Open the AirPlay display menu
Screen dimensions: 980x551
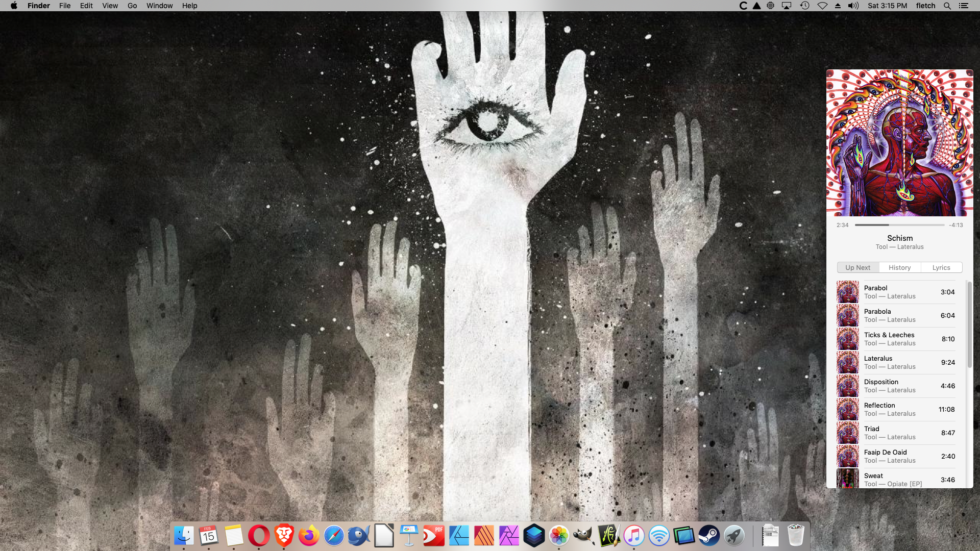click(787, 6)
